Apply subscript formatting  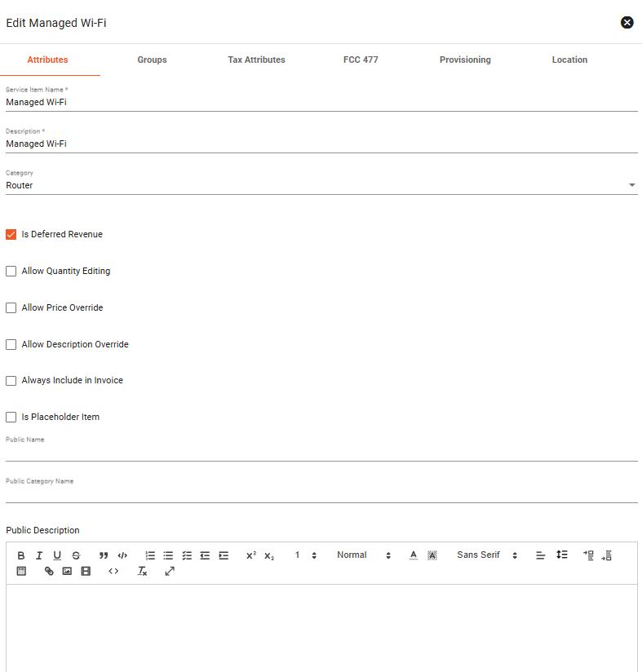[x=269, y=555]
